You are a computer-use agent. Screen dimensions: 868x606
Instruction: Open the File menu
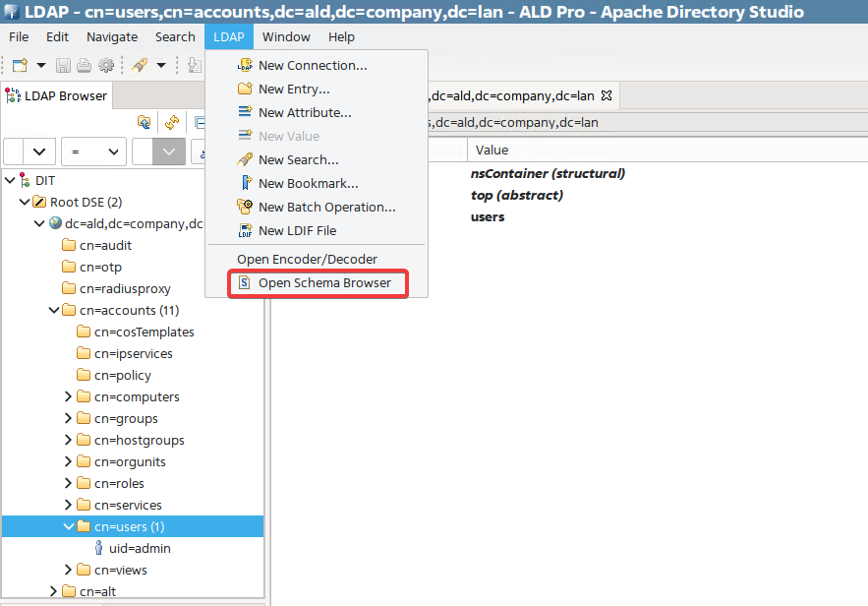tap(19, 36)
